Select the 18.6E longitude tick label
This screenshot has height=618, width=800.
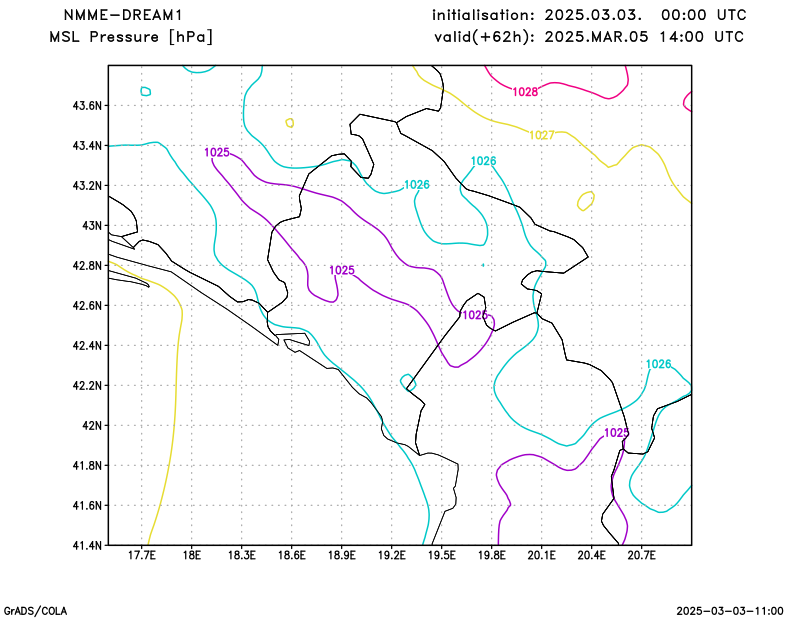coord(292,555)
